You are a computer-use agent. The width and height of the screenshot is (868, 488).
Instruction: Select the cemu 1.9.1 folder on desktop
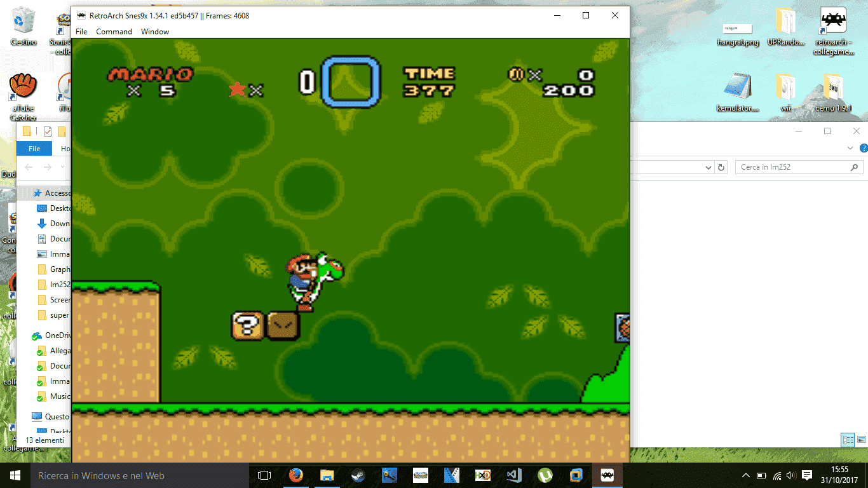click(834, 93)
